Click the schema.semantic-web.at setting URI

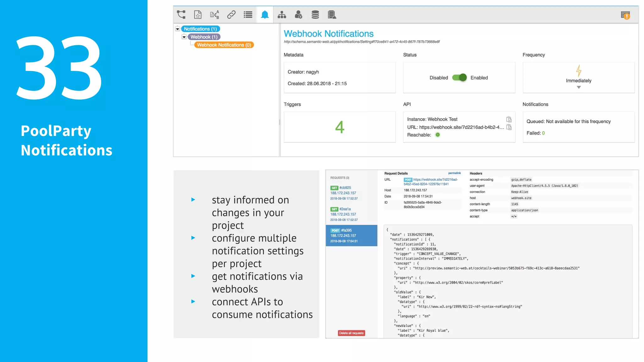pos(362,42)
